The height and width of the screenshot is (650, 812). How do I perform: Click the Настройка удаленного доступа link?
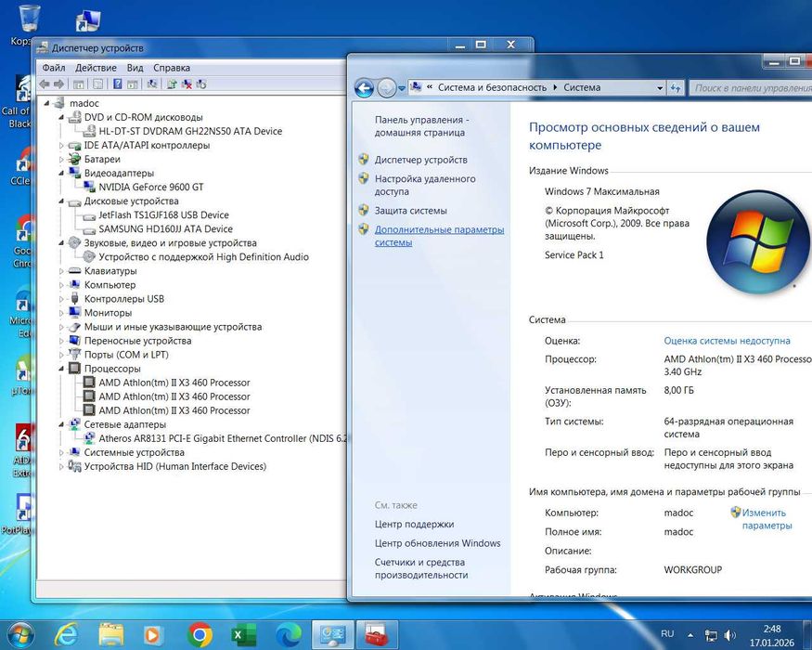pos(425,185)
